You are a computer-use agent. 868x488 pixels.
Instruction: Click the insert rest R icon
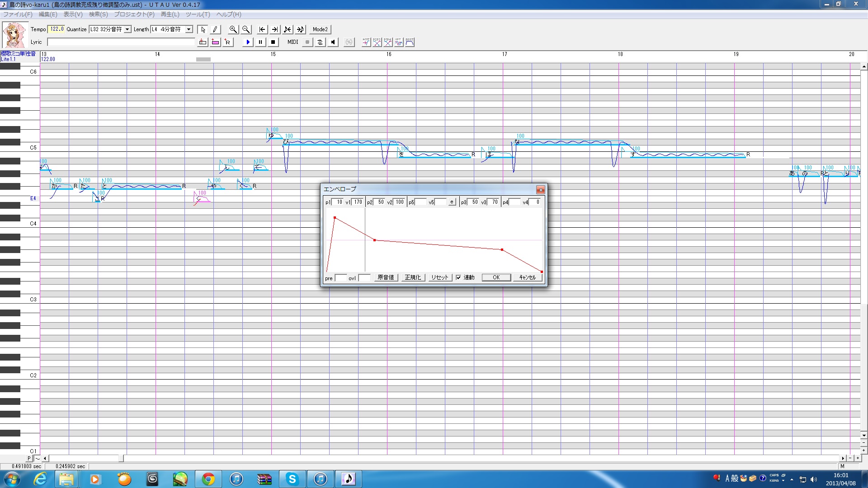point(227,42)
